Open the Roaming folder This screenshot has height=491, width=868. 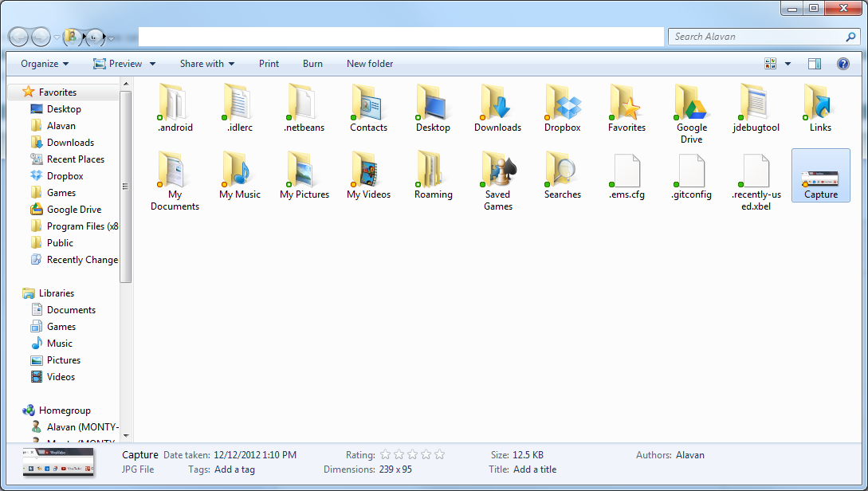tap(433, 175)
